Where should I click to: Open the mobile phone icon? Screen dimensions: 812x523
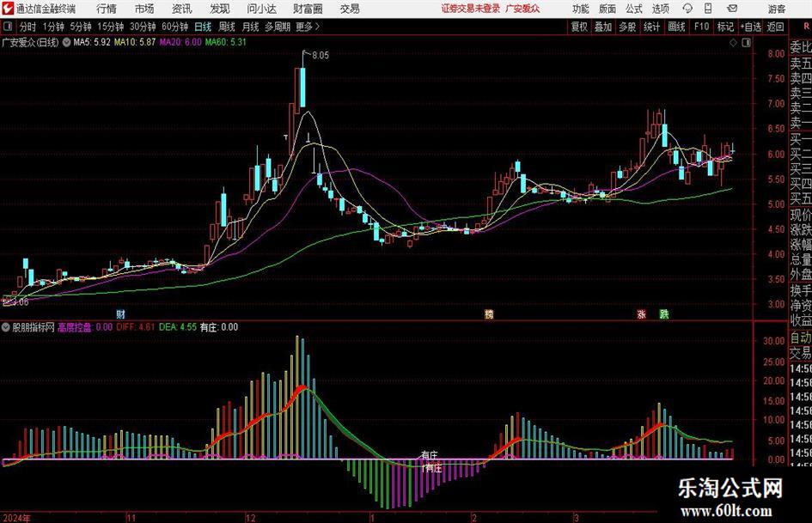pos(708,9)
